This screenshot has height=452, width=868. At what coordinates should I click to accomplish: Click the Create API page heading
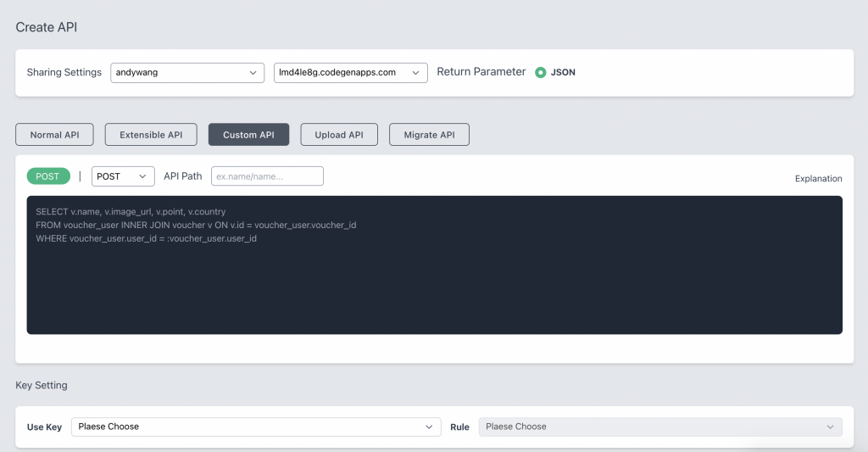pos(47,27)
